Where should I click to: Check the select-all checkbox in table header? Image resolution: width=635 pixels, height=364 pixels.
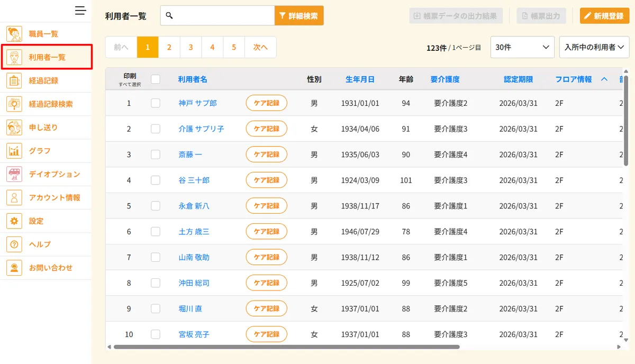tap(156, 79)
